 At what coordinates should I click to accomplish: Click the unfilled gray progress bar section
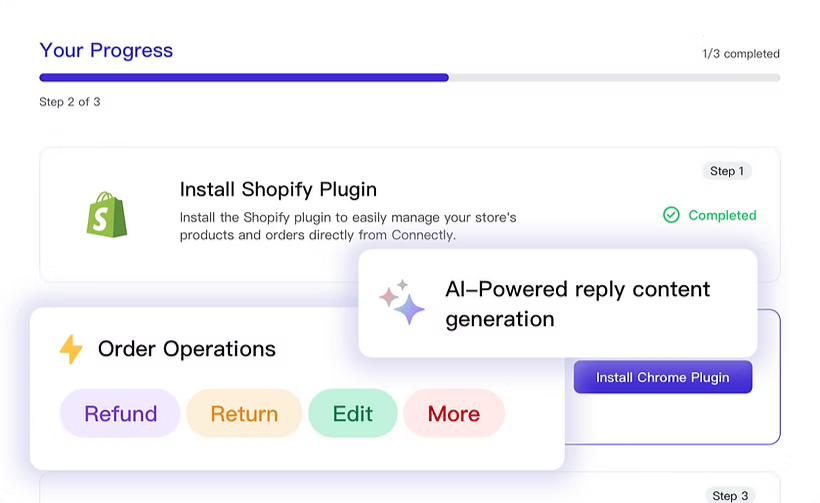click(614, 77)
